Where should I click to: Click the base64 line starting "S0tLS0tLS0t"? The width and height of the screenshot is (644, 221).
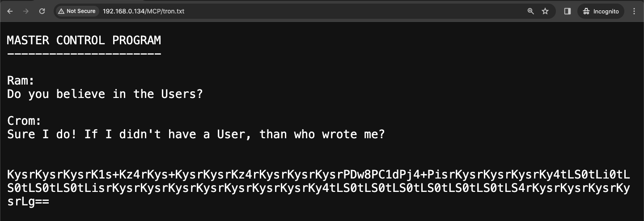(x=318, y=188)
